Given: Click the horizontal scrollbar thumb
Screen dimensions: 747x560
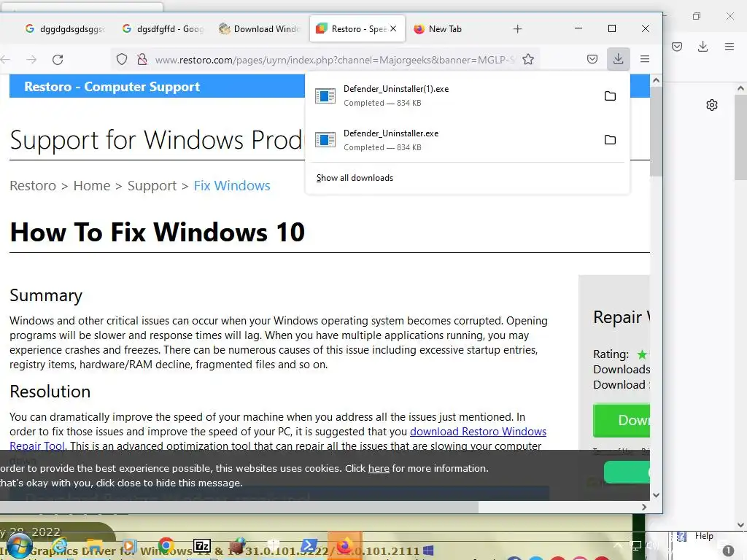Looking at the screenshot, I should click(x=239, y=507).
